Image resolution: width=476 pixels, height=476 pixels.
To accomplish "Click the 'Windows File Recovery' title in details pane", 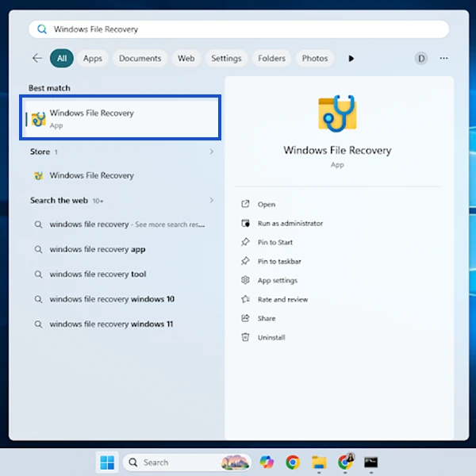I will [x=337, y=150].
